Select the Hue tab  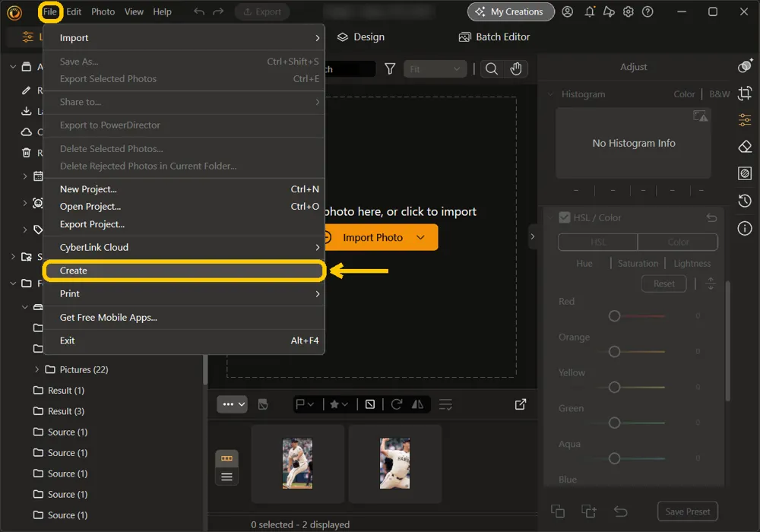point(584,263)
